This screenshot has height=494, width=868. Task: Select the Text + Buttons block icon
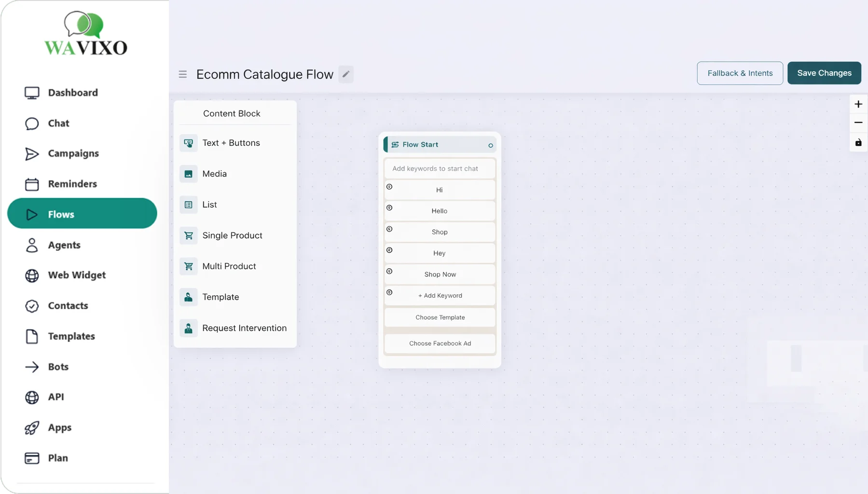click(189, 143)
